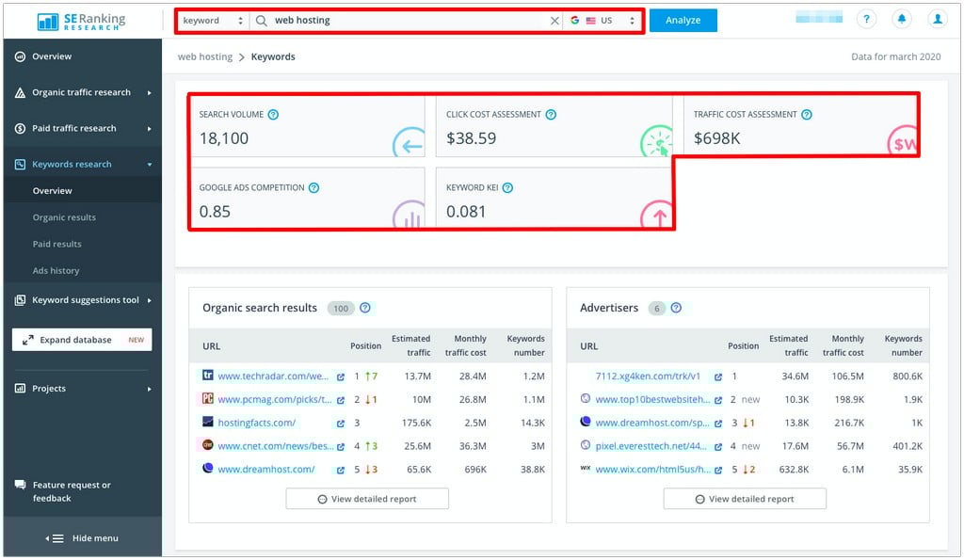Expand the Projects section

pyautogui.click(x=56, y=388)
